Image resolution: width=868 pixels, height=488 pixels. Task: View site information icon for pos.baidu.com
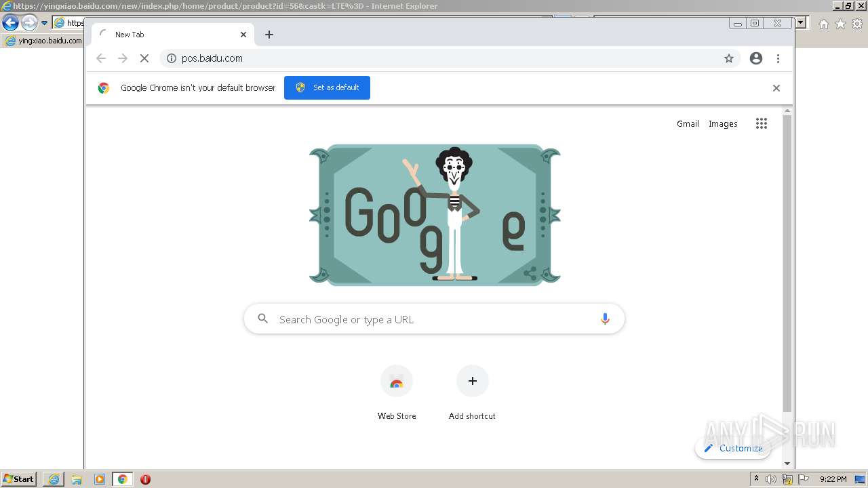[x=172, y=58]
